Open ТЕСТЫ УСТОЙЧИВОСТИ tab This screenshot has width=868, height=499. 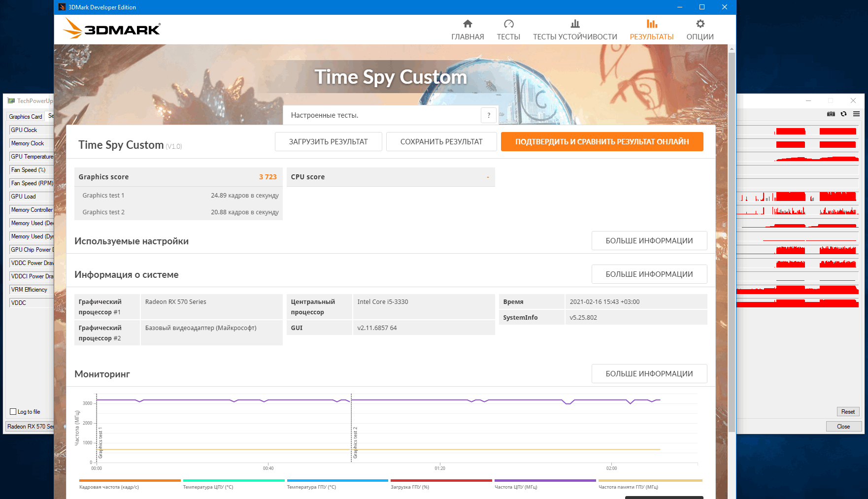(x=575, y=30)
